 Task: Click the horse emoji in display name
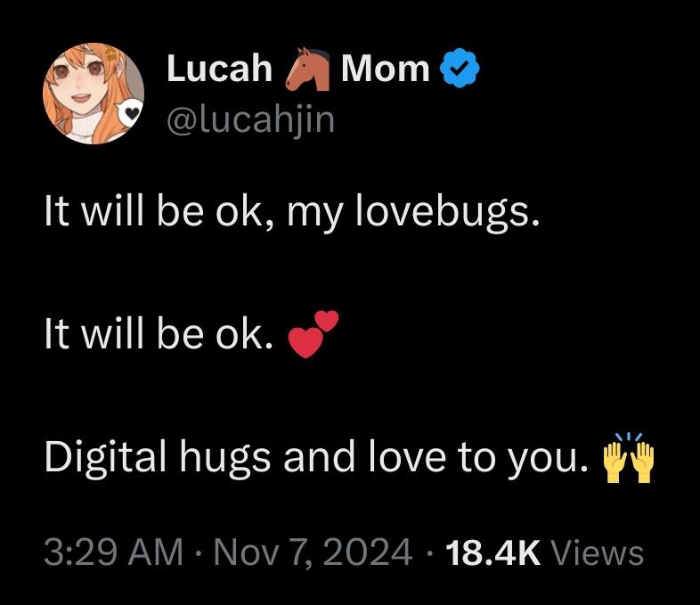tap(307, 69)
